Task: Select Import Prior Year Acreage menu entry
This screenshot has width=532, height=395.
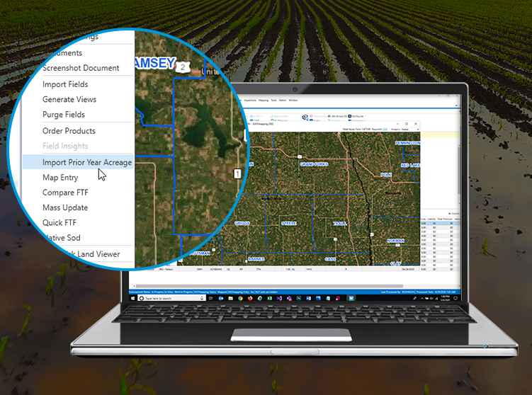Action: click(86, 163)
